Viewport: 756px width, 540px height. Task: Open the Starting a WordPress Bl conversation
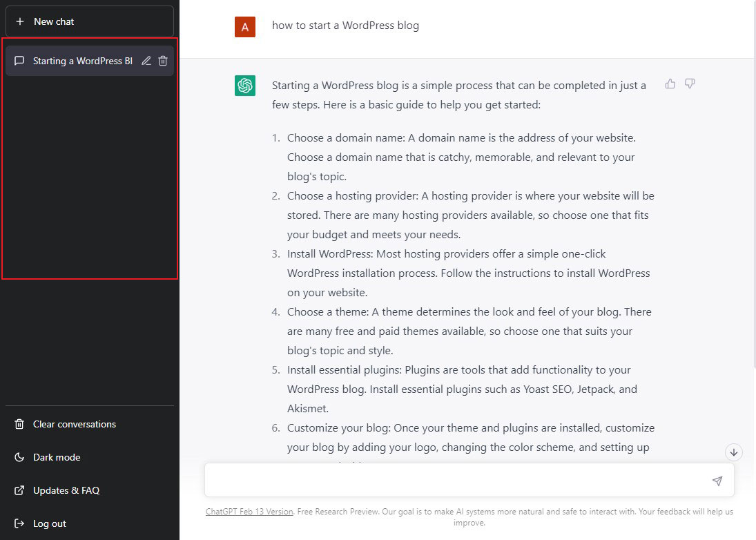coord(90,61)
